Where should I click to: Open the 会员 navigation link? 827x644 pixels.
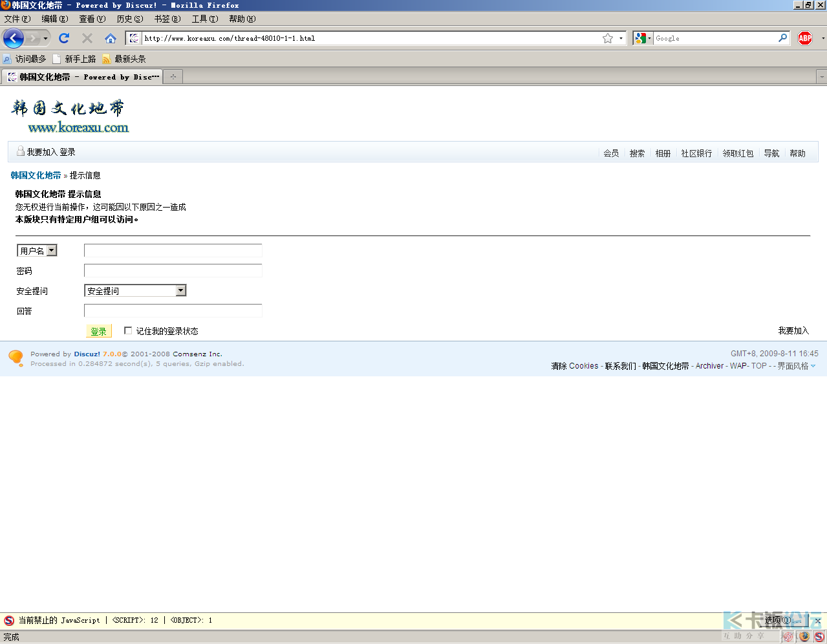611,153
